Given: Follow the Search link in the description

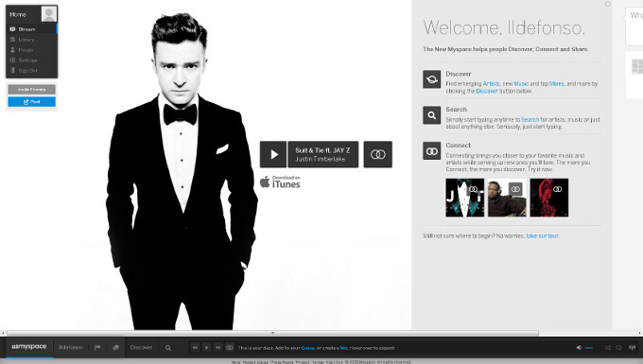Looking at the screenshot, I should [530, 120].
